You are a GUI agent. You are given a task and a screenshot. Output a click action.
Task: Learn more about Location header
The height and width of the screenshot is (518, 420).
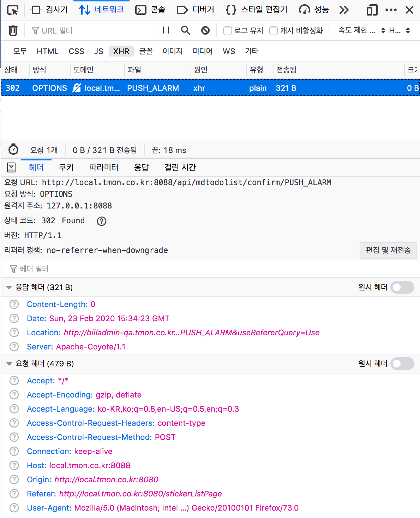pyautogui.click(x=14, y=332)
